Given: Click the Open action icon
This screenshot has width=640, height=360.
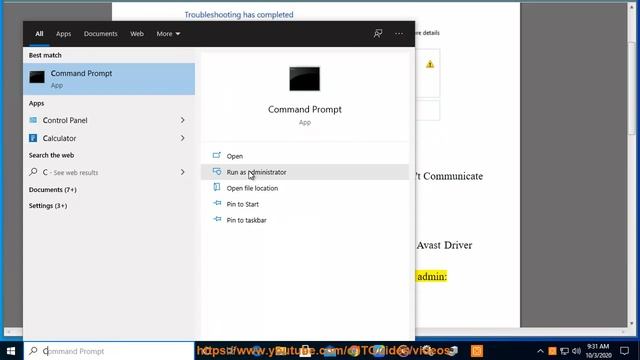Looking at the screenshot, I should [217, 155].
